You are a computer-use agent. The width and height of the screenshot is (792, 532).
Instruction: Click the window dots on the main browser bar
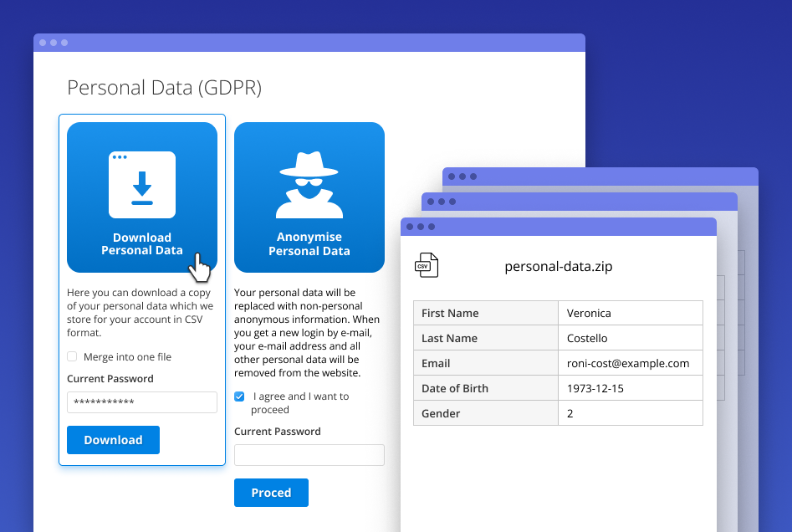pyautogui.click(x=53, y=42)
